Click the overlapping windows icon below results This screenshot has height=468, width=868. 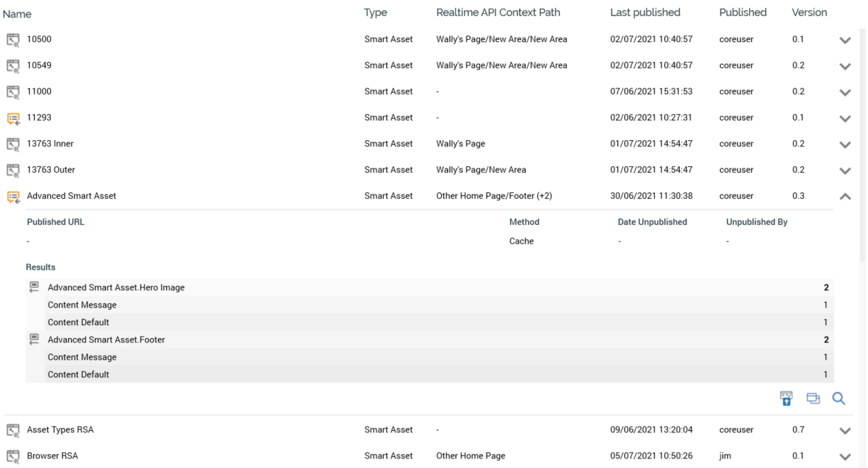813,398
